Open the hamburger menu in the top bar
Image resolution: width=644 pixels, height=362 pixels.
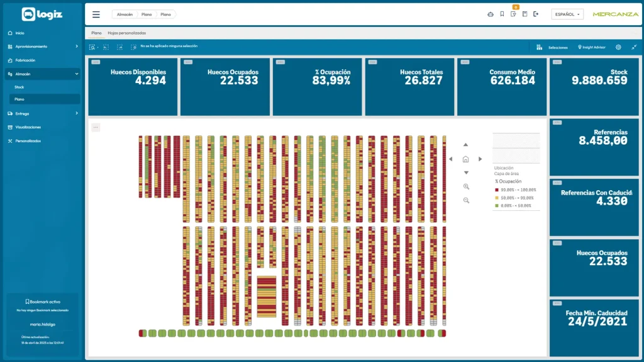tap(96, 14)
